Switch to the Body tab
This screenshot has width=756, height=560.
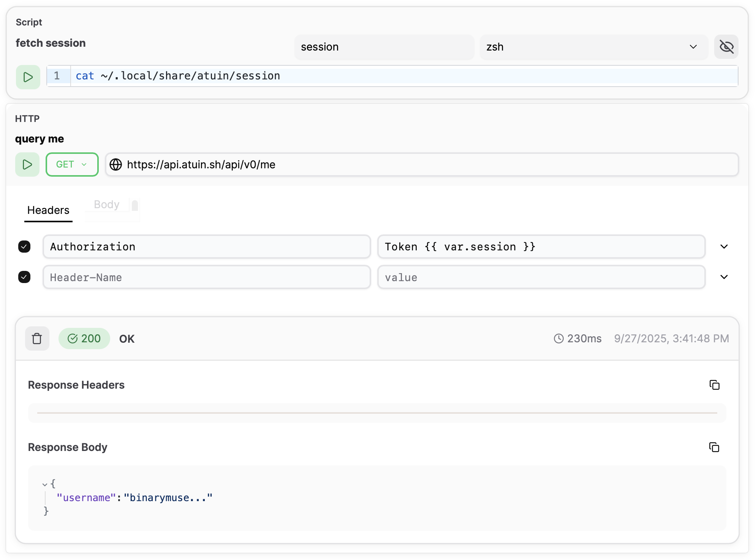pyautogui.click(x=107, y=204)
